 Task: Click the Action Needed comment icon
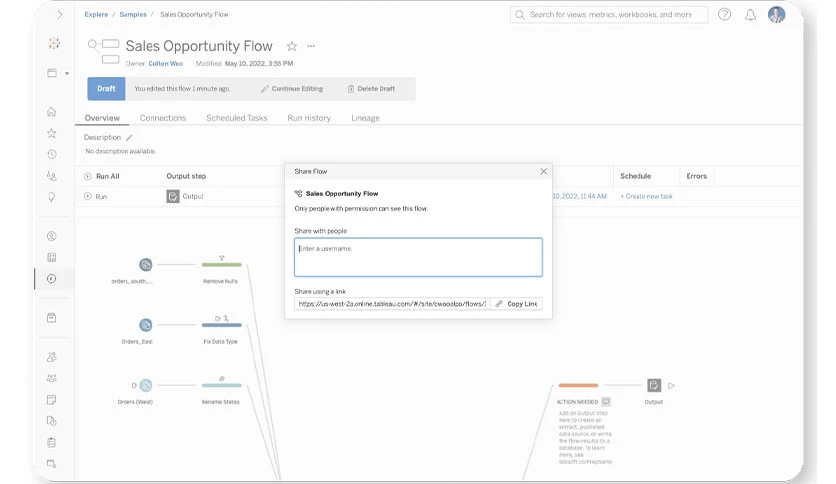(x=606, y=401)
